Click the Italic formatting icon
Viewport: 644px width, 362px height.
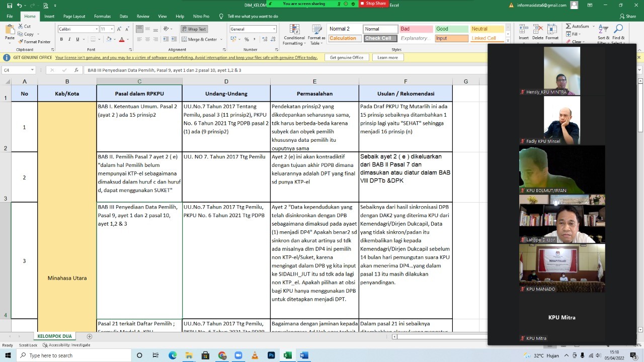point(69,39)
